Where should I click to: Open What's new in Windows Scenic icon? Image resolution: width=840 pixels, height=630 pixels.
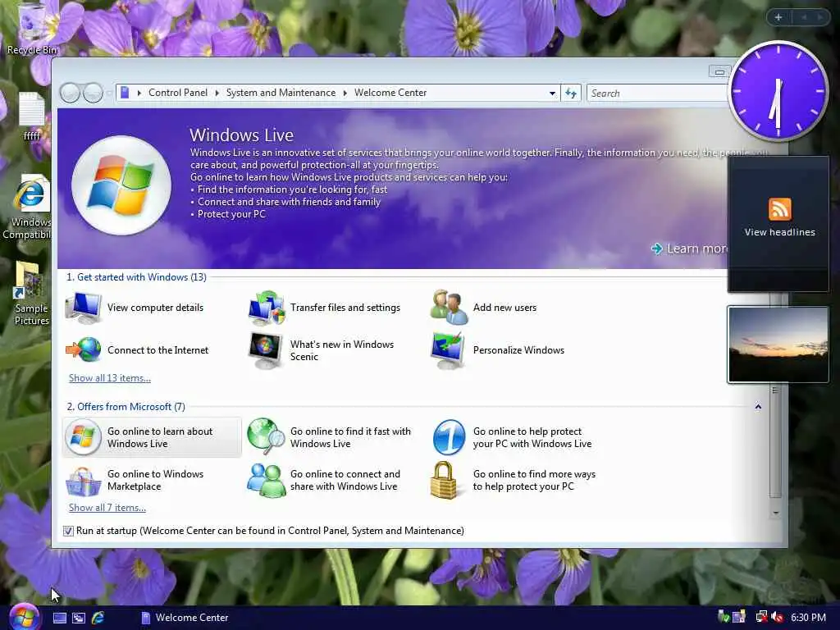click(267, 350)
